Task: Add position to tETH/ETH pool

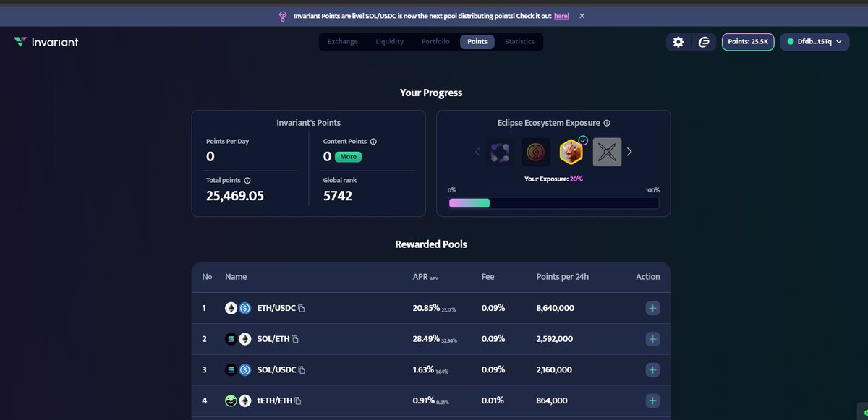Action: coord(652,400)
